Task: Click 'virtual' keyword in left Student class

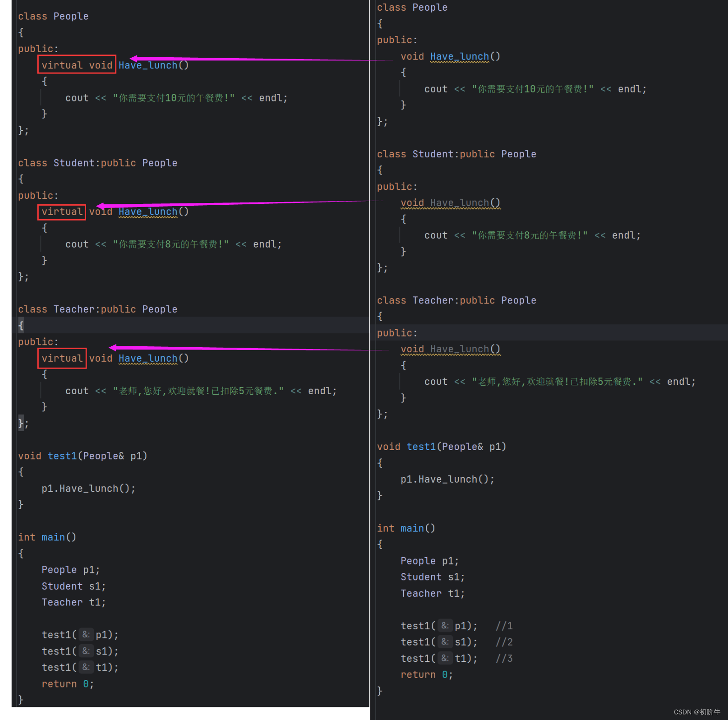Action: (62, 212)
